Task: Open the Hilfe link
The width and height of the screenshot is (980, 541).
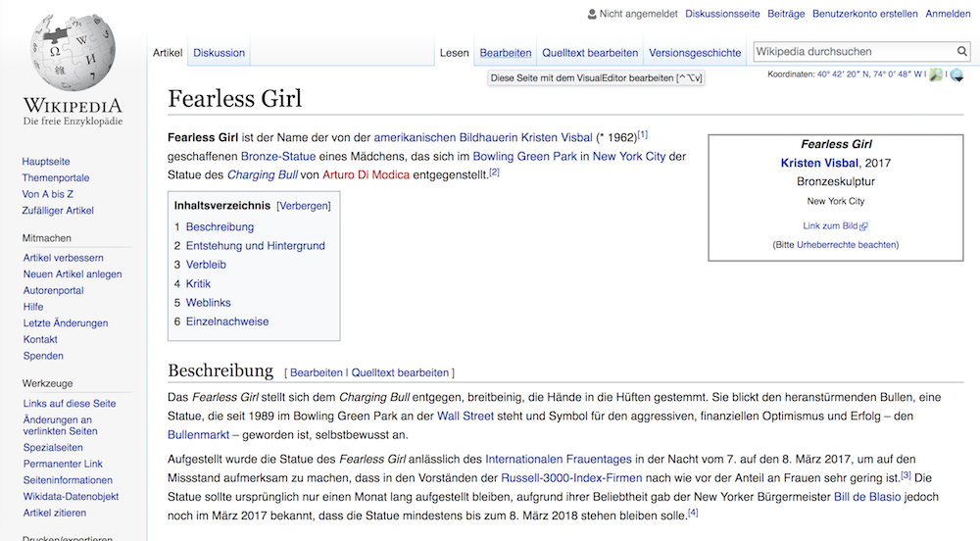Action: click(x=33, y=307)
